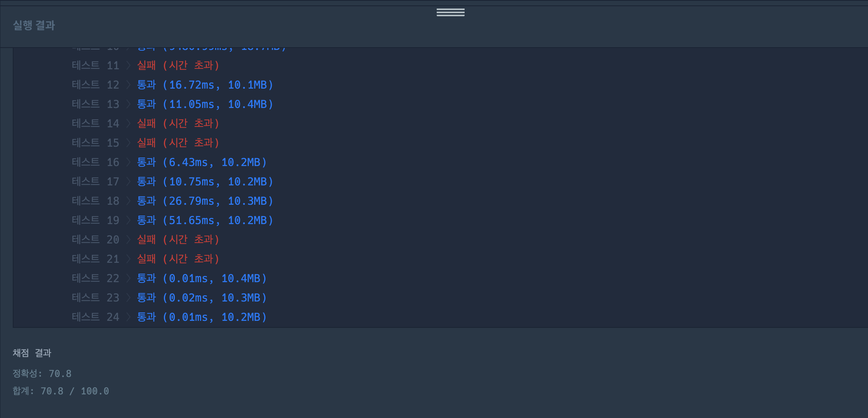Select the 채점 결과 section label
The image size is (868, 418).
(32, 353)
